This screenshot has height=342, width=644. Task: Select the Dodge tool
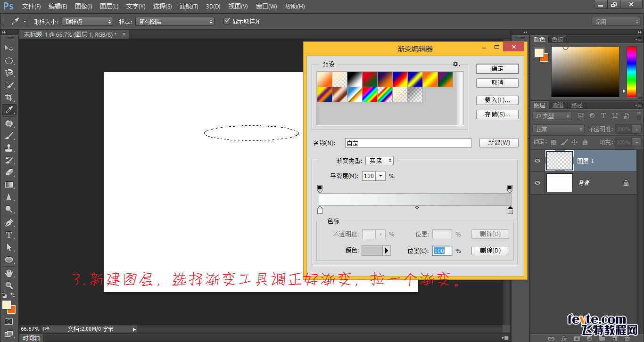9,209
